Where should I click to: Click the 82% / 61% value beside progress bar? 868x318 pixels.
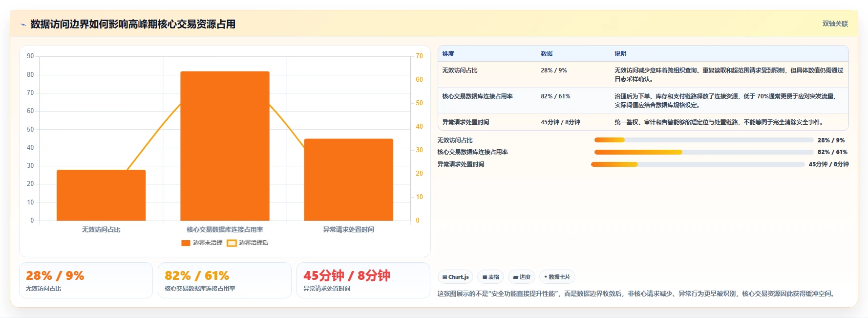point(832,152)
